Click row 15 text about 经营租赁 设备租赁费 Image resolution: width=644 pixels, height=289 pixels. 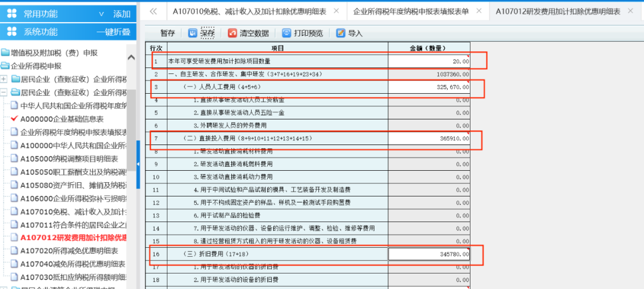coord(275,241)
